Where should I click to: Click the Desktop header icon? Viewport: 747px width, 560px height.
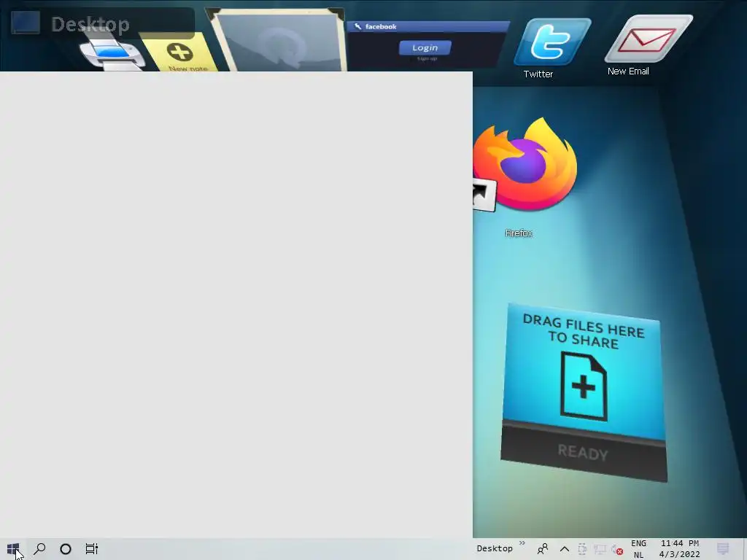click(26, 23)
